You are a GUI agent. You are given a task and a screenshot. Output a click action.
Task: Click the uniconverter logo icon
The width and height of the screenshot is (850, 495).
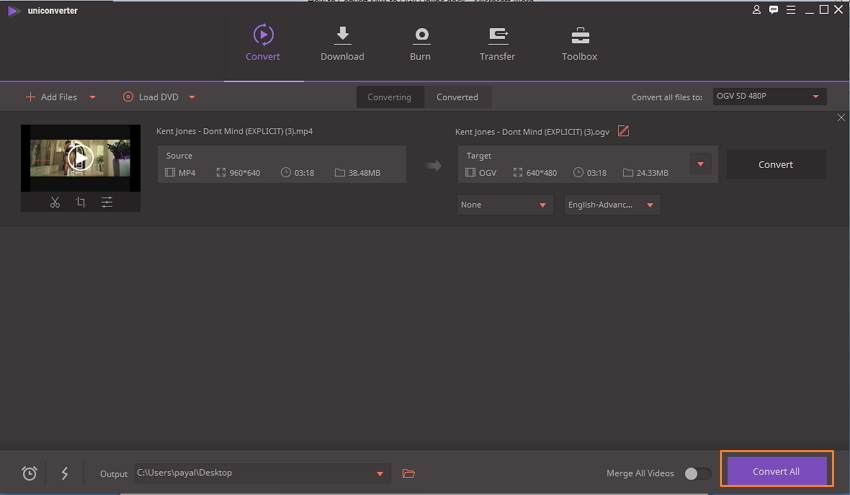tap(14, 11)
